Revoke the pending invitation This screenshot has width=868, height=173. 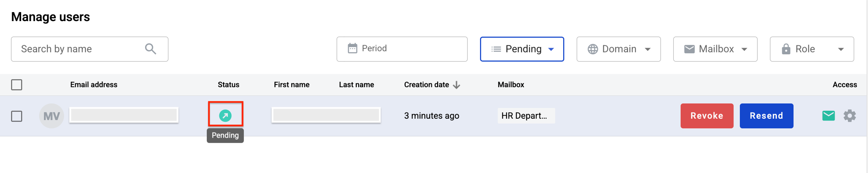coord(706,116)
